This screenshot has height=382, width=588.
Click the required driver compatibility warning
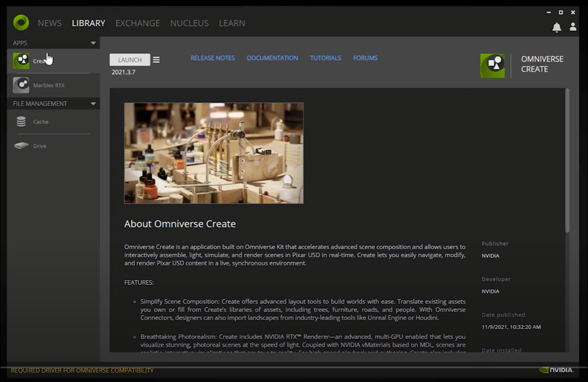pyautogui.click(x=82, y=371)
